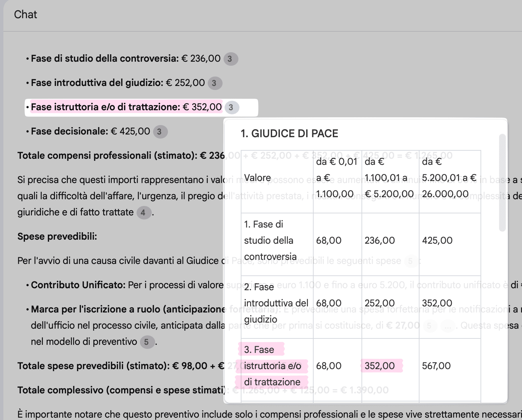Click the scrollbar in the Giudice di Pace popup
Viewport: 522px width, 420px height.
tap(502, 183)
